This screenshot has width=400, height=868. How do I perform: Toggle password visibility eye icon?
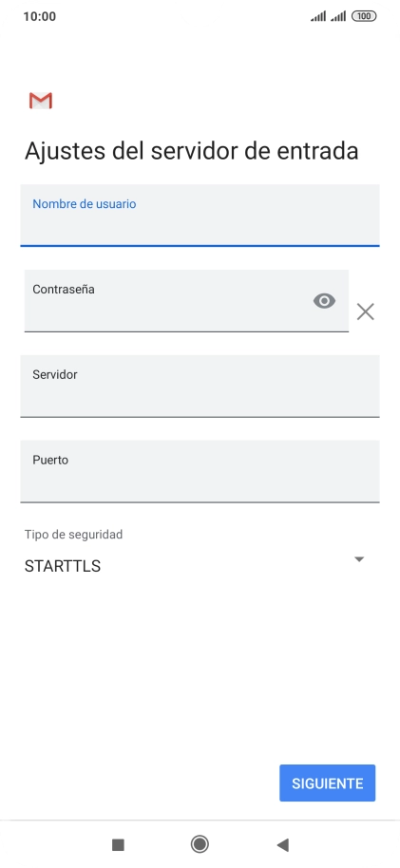(x=325, y=301)
